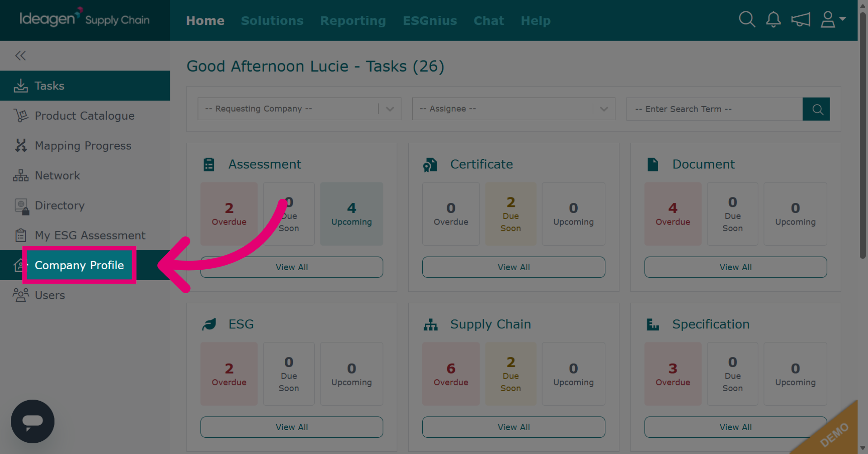Open Chat nav item

coord(489,21)
